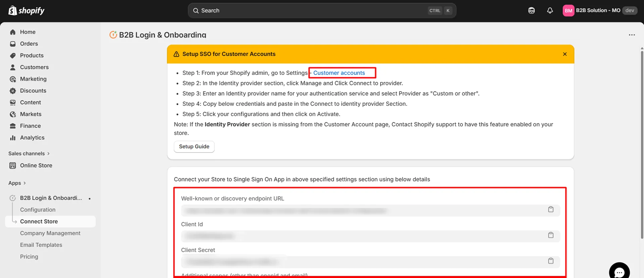The image size is (644, 278).
Task: Click the B2B Solution - MO store name
Action: (598, 10)
